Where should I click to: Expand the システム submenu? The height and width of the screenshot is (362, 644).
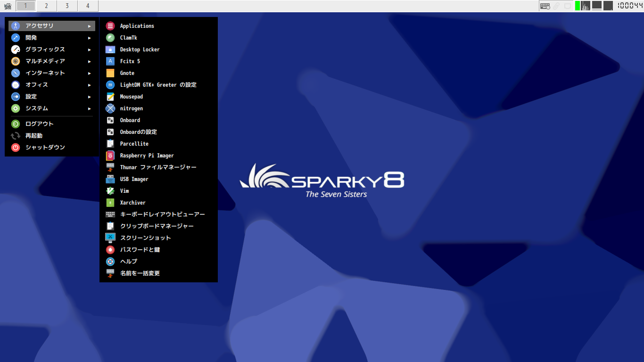52,108
